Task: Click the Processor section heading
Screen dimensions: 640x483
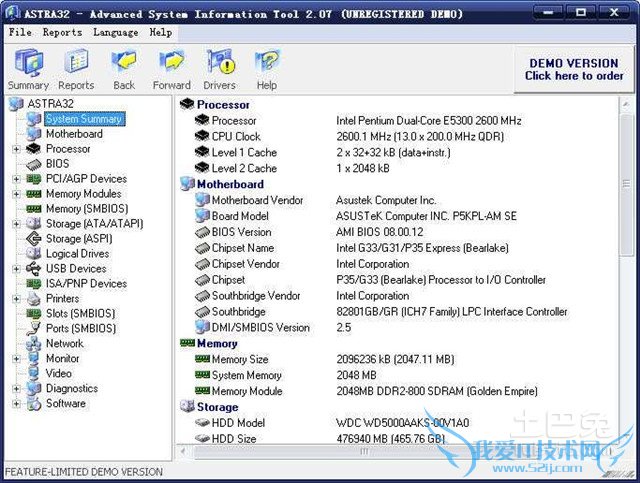Action: coord(223,105)
